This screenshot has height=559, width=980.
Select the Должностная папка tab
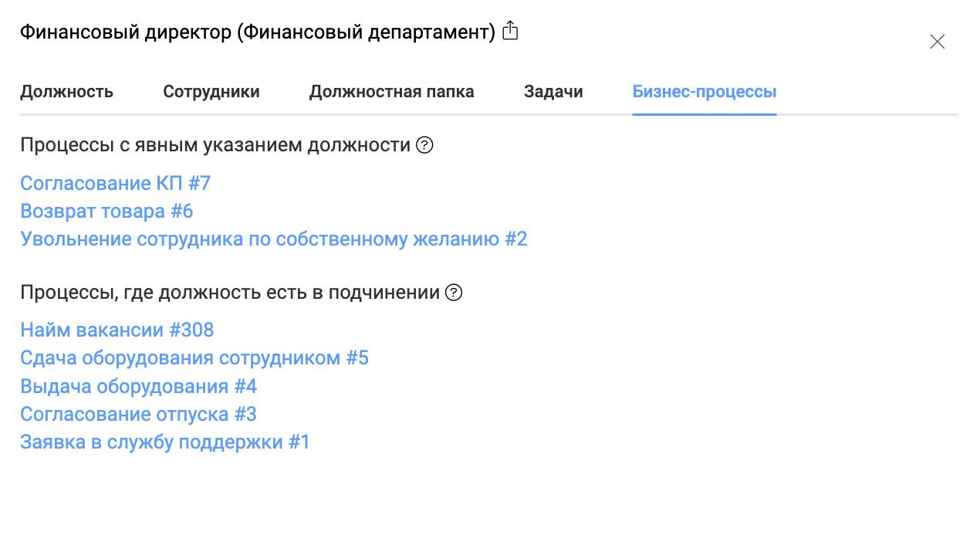pos(391,91)
